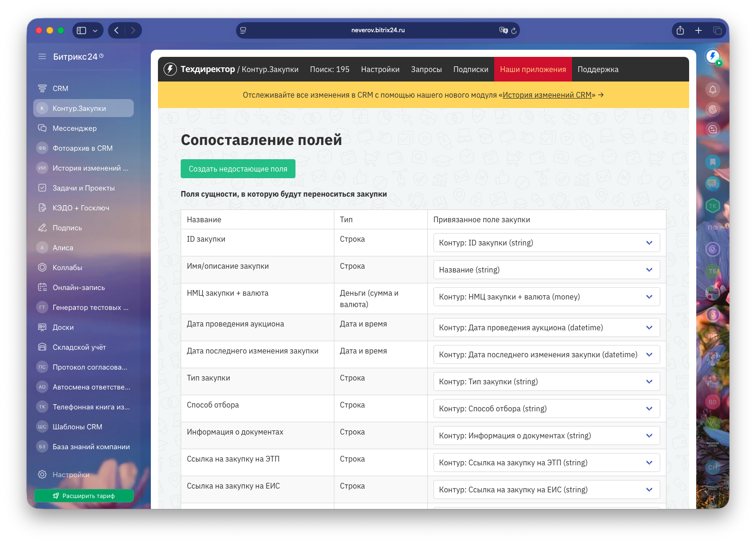This screenshot has height=544, width=756.
Task: Open Задачи и Проекты section
Action: (x=83, y=188)
